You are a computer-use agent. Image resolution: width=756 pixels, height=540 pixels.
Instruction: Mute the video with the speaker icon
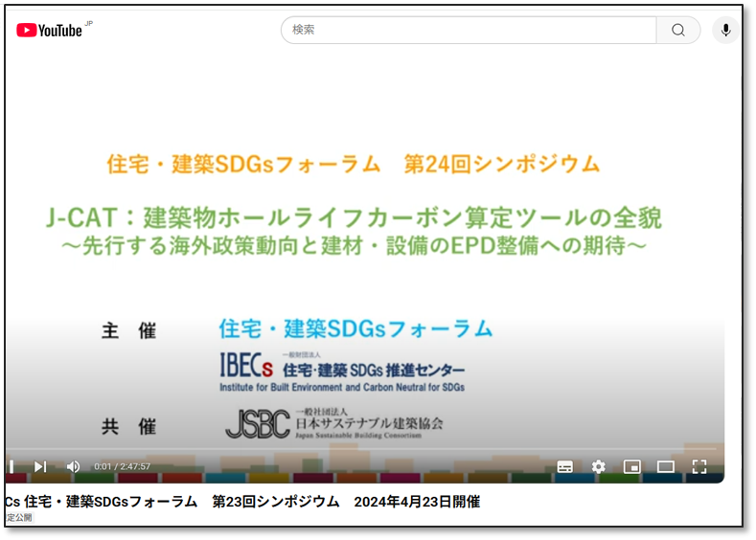click(x=73, y=466)
